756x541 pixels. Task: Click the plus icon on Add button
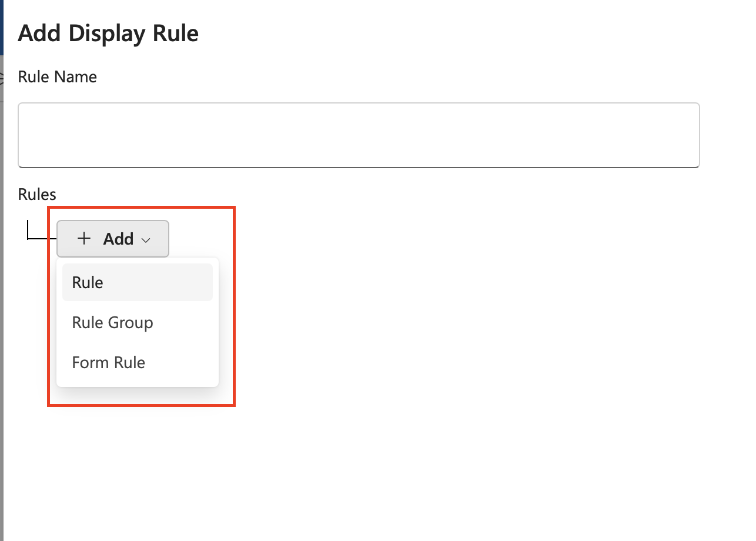pos(84,239)
